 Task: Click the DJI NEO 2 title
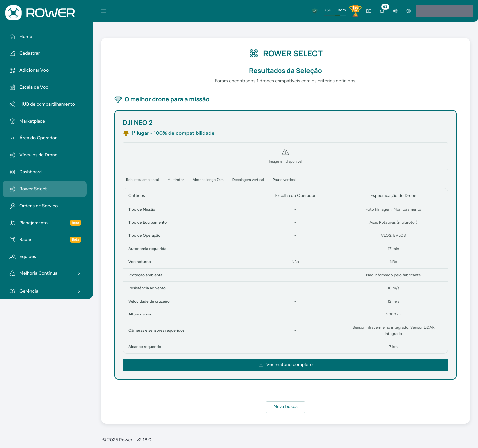(138, 123)
